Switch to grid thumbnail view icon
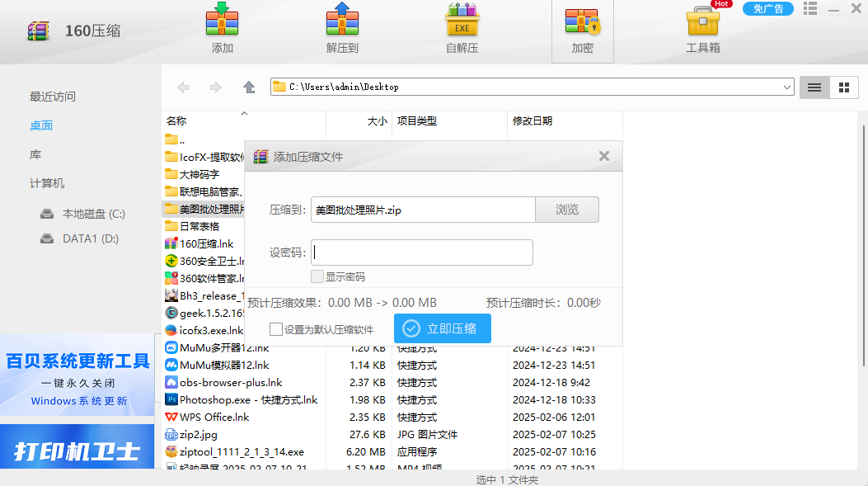868x486 pixels. [843, 87]
